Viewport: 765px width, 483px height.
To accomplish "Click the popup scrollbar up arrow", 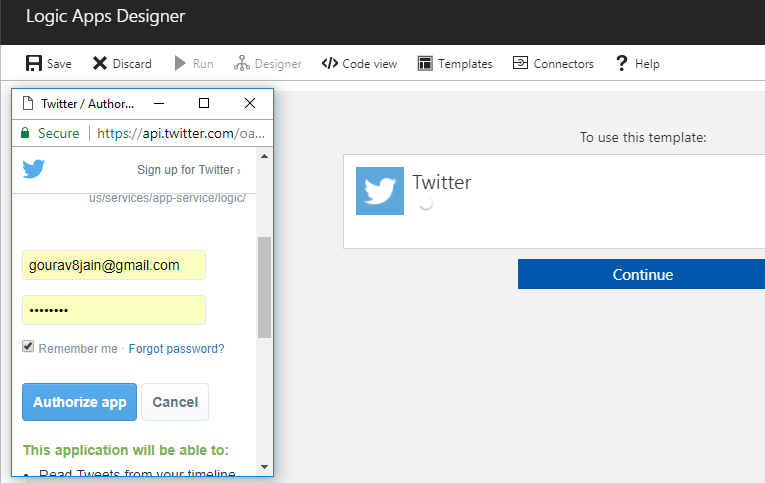I will 264,157.
